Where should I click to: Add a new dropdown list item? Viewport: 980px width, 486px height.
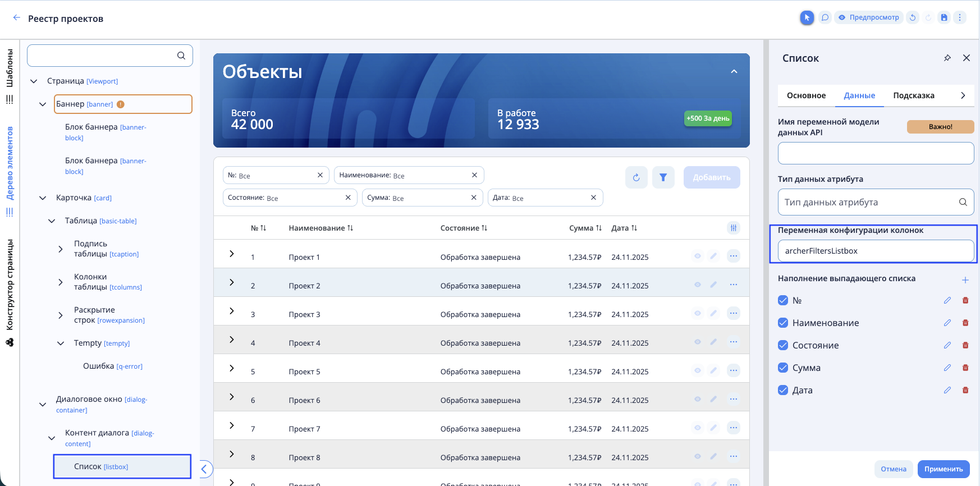[x=965, y=279]
